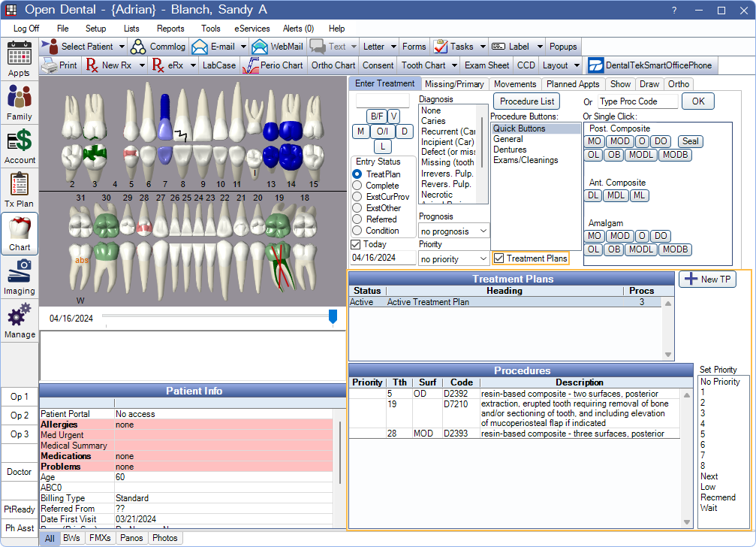Toggle the Treatment Plans checkbox
The width and height of the screenshot is (756, 547).
tap(499, 258)
